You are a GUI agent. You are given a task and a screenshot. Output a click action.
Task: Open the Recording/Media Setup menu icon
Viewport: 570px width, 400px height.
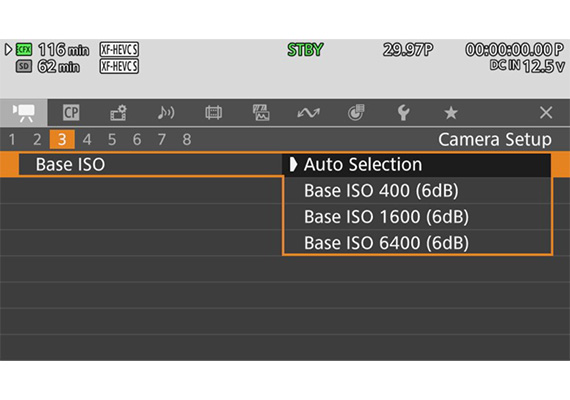(x=119, y=112)
